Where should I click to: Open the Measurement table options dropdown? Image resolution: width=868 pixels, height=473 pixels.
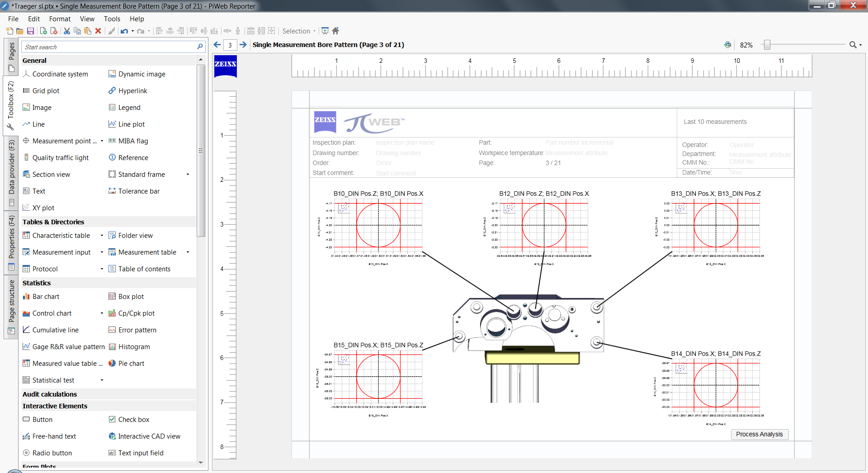tap(188, 252)
